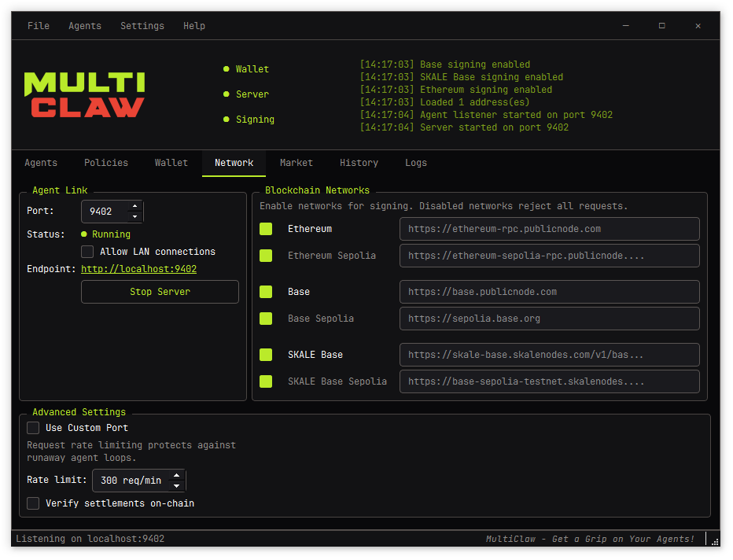Switch to the History tab
Viewport: 733px width, 560px height.
[x=359, y=163]
